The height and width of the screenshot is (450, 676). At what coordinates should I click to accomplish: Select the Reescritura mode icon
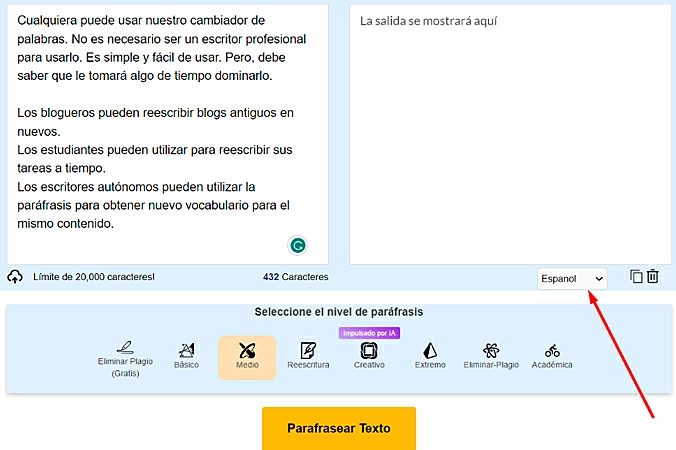click(308, 356)
